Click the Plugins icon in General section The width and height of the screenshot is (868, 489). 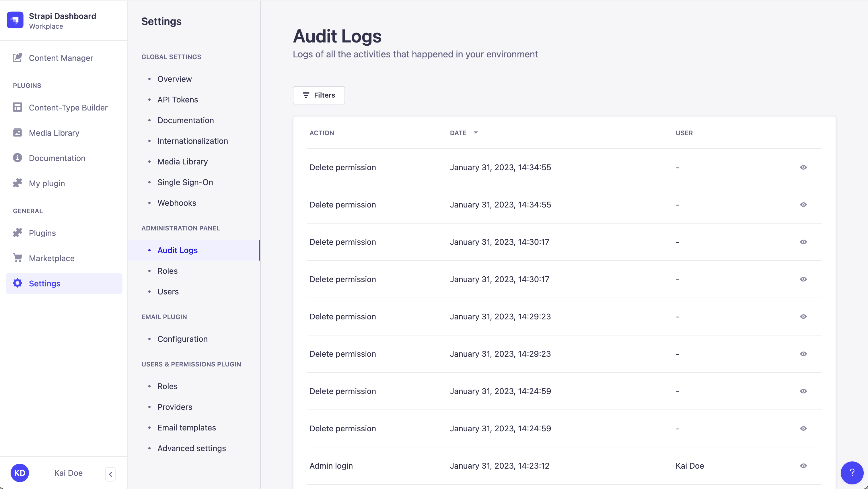18,232
